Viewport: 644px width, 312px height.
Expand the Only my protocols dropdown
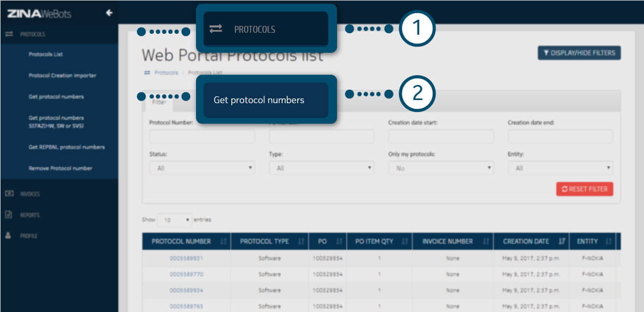[441, 168]
